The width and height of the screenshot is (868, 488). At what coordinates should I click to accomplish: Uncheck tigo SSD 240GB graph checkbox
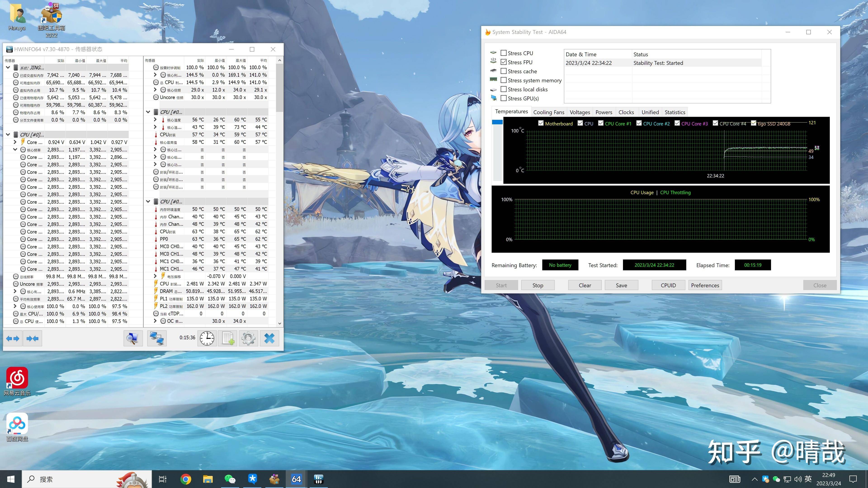click(753, 123)
